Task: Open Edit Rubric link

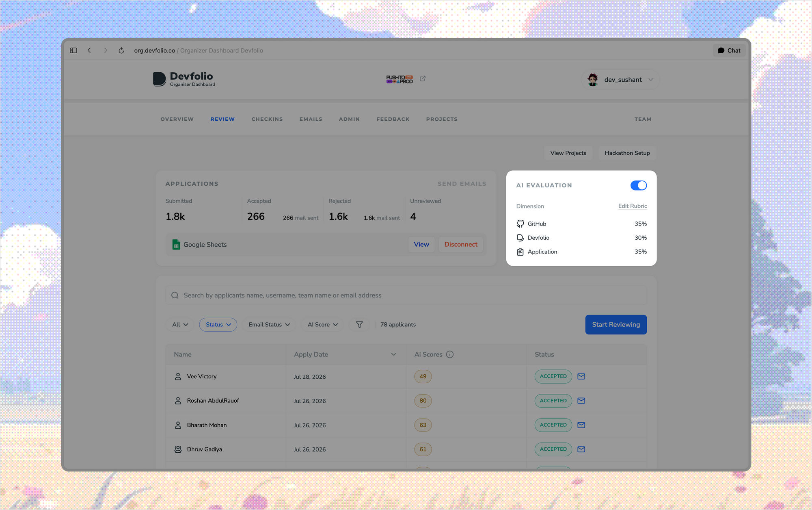Action: (633, 206)
